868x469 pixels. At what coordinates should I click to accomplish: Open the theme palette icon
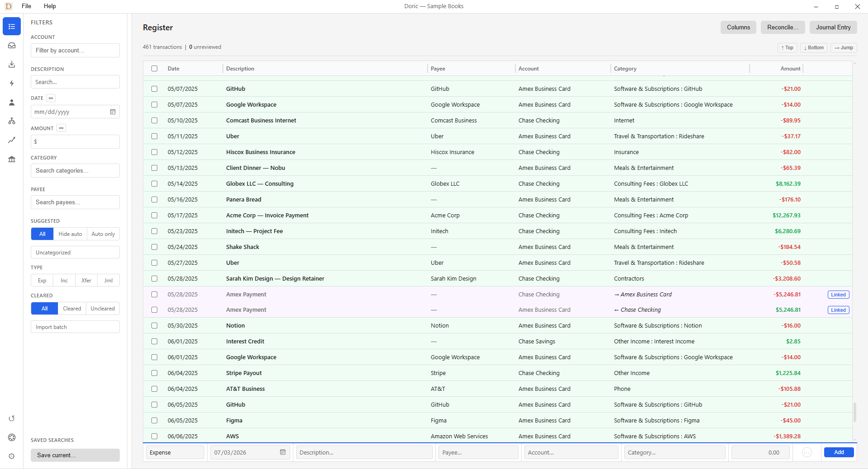point(12,437)
